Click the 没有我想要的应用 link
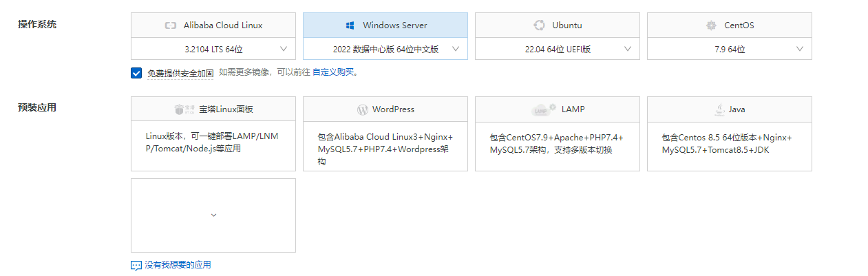The height and width of the screenshot is (276, 868). [178, 265]
